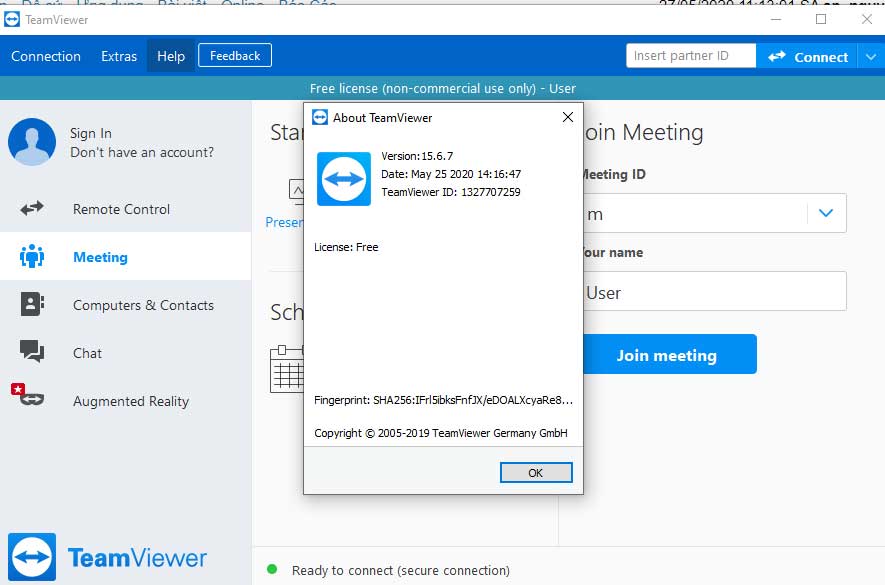Expand the Connect button dropdown arrow
The image size is (885, 585).
coord(869,56)
